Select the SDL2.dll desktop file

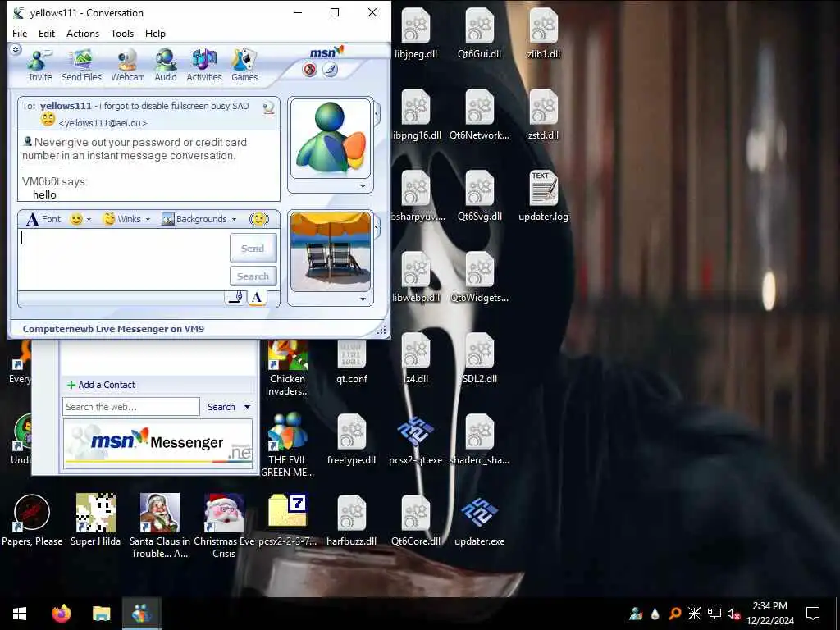pos(479,358)
